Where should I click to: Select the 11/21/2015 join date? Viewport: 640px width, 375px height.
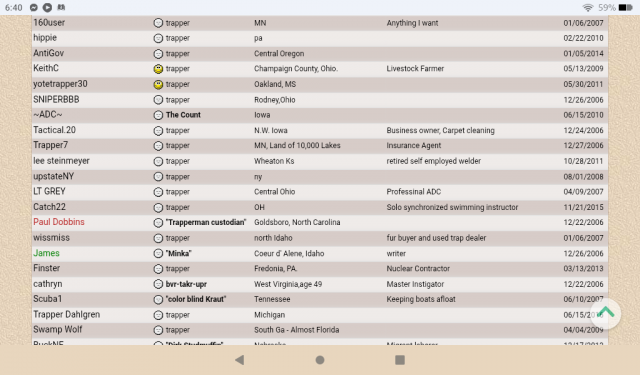pyautogui.click(x=583, y=207)
